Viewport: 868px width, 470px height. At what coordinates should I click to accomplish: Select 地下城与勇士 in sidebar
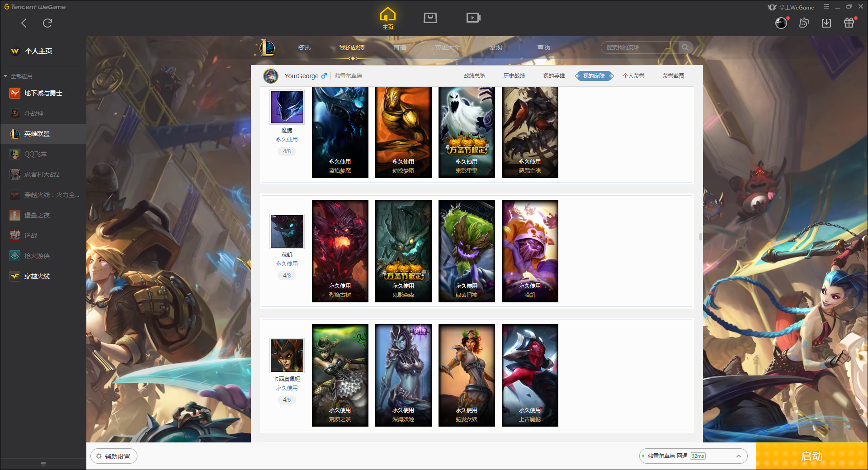[x=43, y=93]
